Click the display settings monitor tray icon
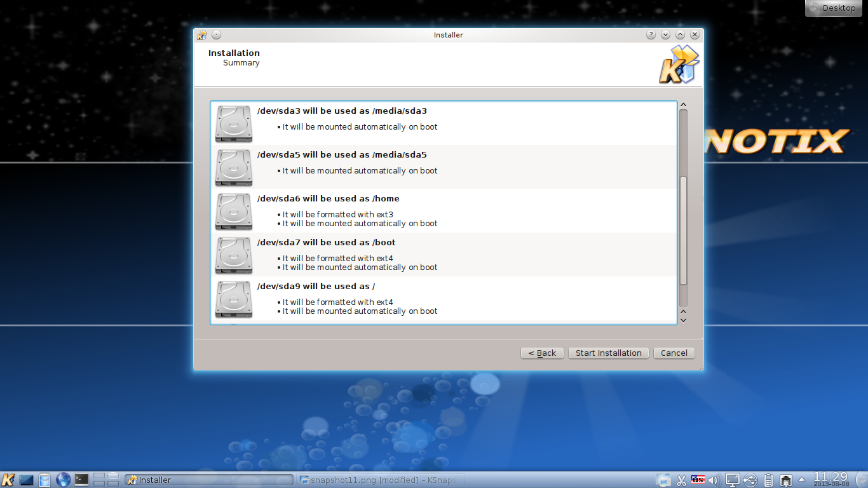The width and height of the screenshot is (868, 488). click(732, 480)
